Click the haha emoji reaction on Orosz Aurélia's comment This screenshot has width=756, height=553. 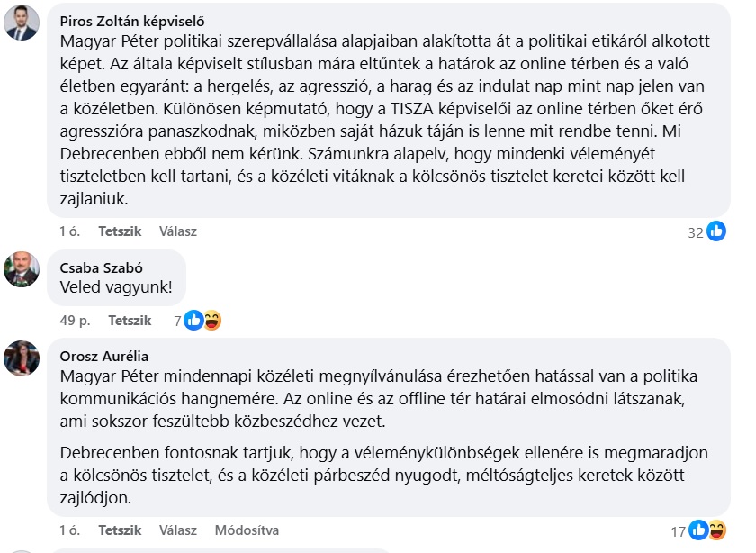[x=716, y=530]
